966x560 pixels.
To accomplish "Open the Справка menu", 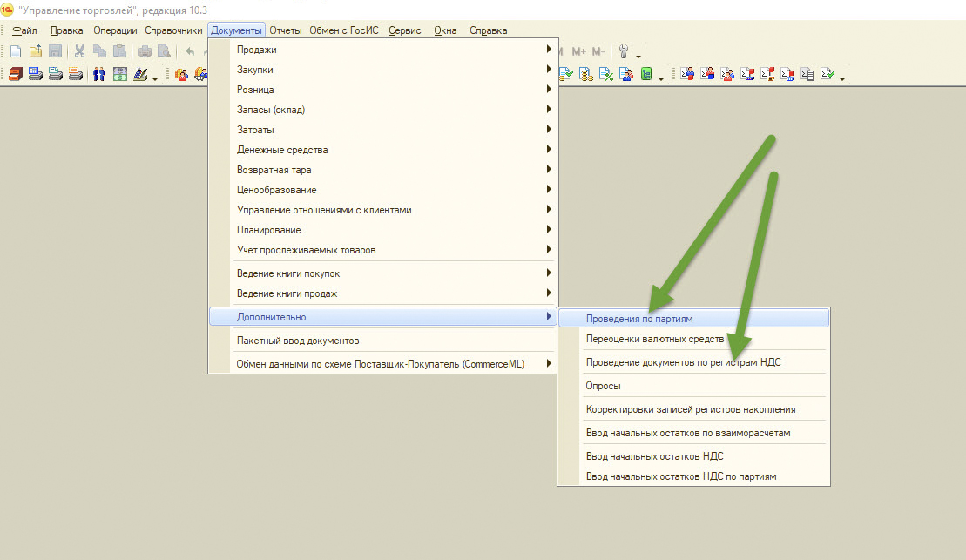I will (489, 30).
